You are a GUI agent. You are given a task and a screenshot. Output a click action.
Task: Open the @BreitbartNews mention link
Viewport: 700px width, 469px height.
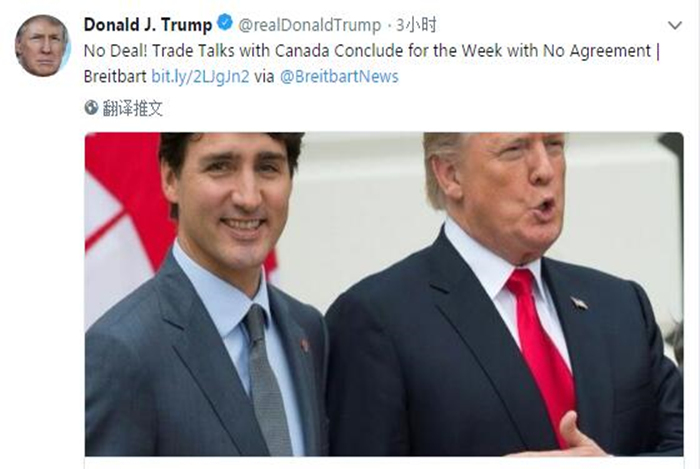point(339,76)
